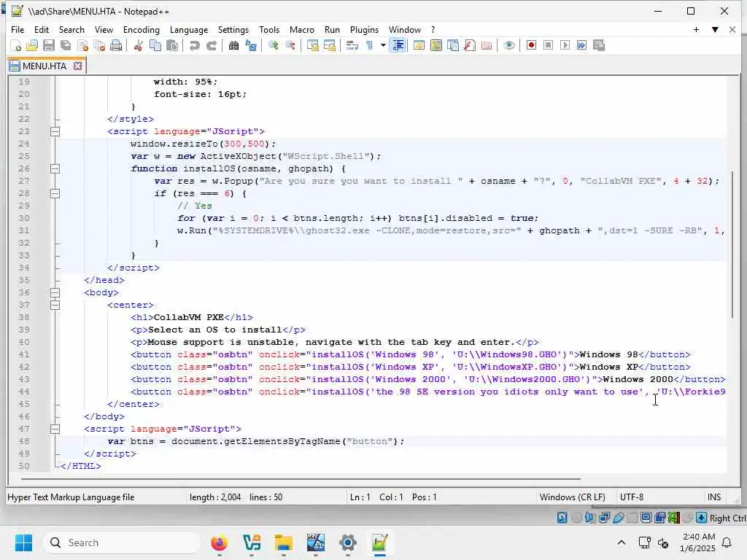Screen dimensions: 747x560
Task: Click the Cut scissors icon
Action: pos(139,46)
